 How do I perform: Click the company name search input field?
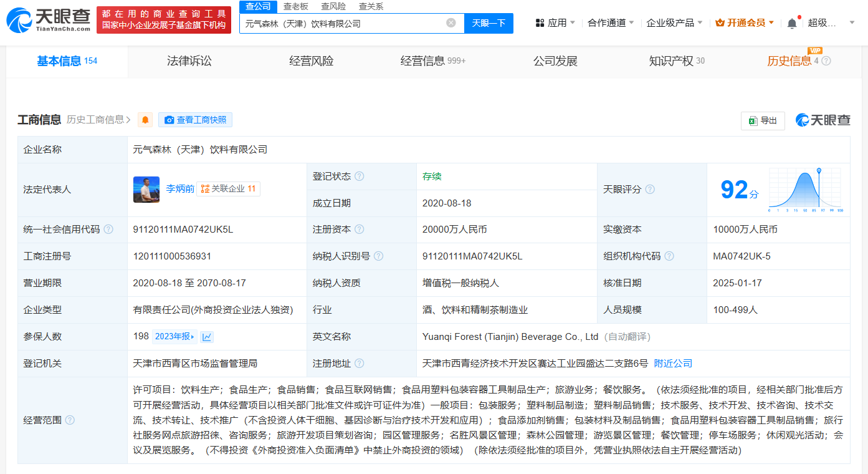click(x=343, y=23)
